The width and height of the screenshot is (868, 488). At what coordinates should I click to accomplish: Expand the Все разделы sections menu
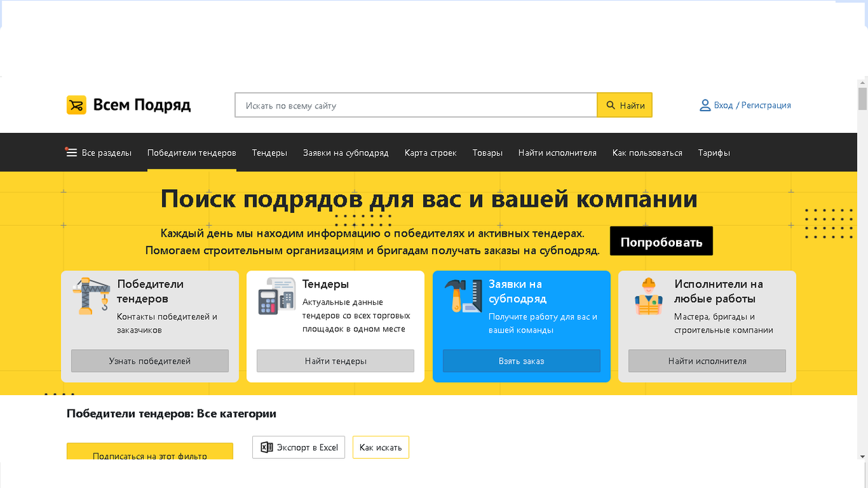point(99,152)
